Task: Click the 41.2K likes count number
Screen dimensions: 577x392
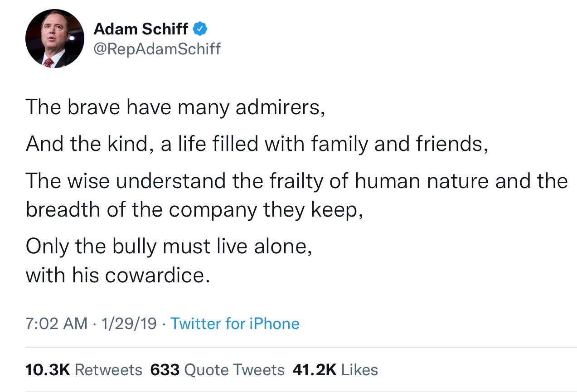Action: [314, 370]
